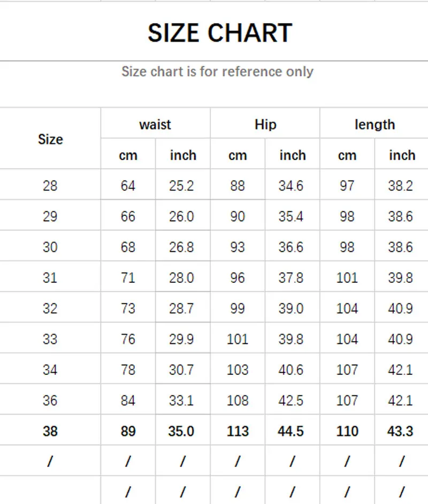Select size 28 row label
Viewport: 428px width, 504px height.
pyautogui.click(x=50, y=186)
